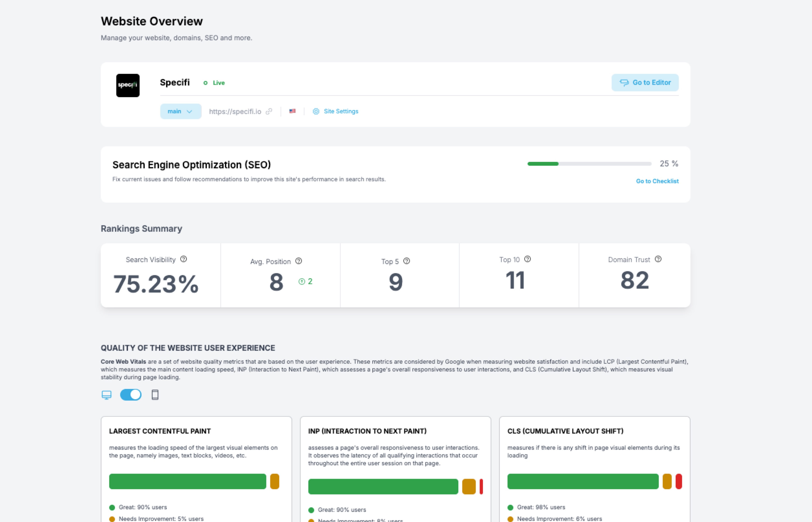Click the 25 % SEO score text
Screen dimensions: 812x522
[669, 164]
